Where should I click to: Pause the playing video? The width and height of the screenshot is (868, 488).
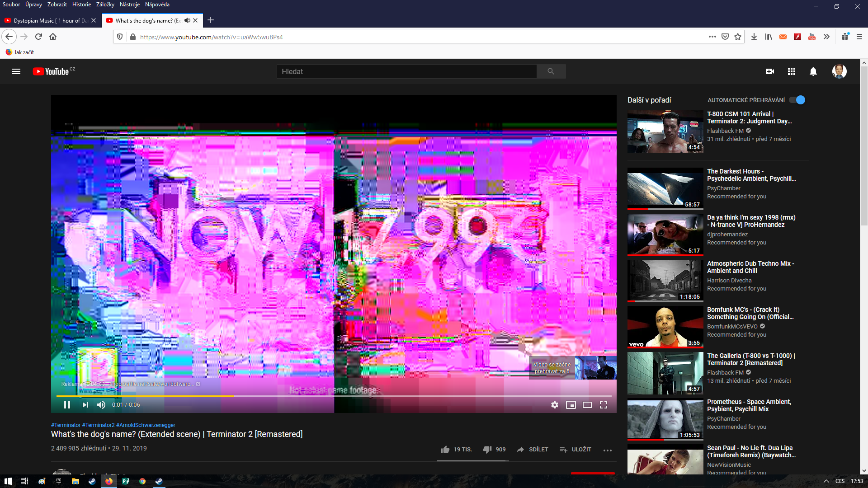[x=67, y=405]
